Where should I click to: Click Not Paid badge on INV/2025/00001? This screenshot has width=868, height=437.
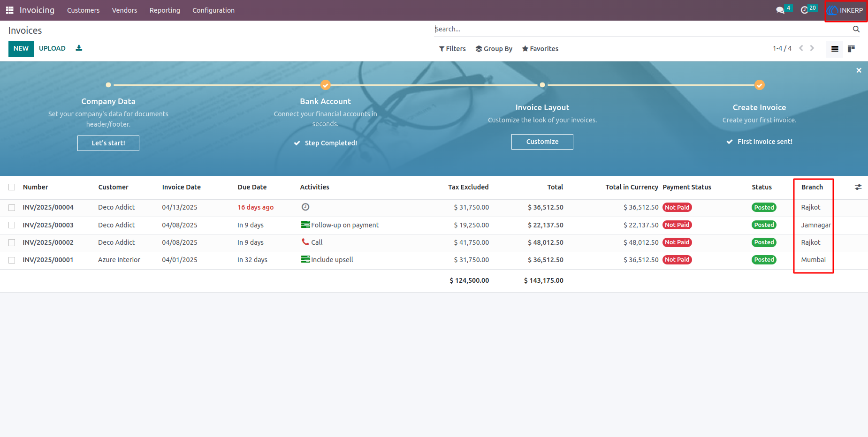point(677,260)
